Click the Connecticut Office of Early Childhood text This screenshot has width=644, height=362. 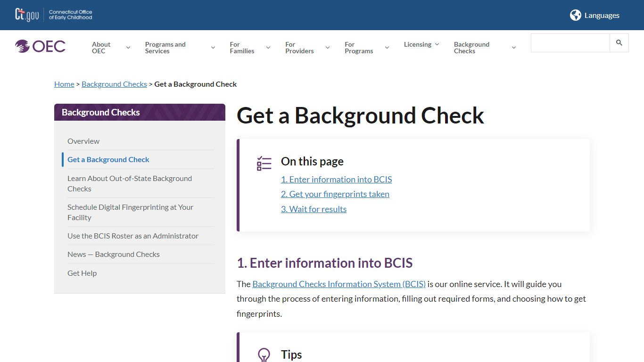pos(70,15)
